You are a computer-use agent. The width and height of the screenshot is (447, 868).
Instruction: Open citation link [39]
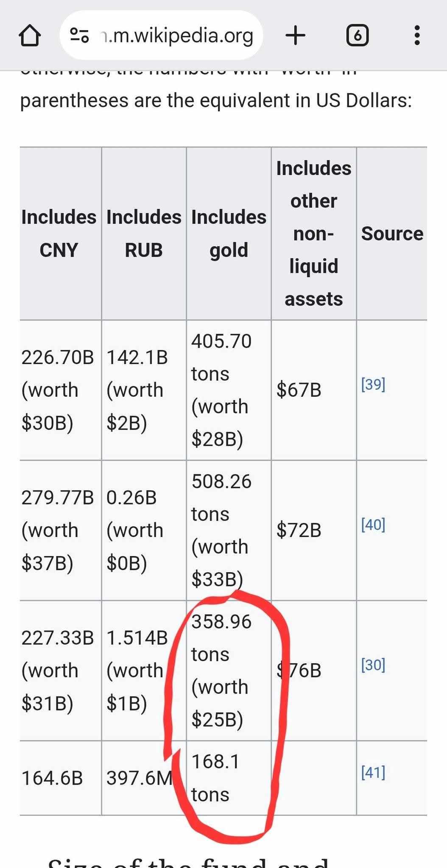click(373, 384)
